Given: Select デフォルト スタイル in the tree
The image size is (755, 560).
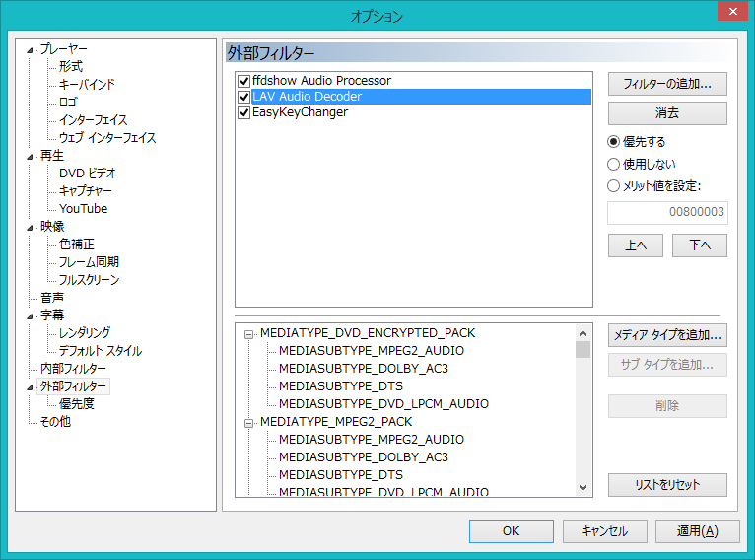Looking at the screenshot, I should click(101, 351).
